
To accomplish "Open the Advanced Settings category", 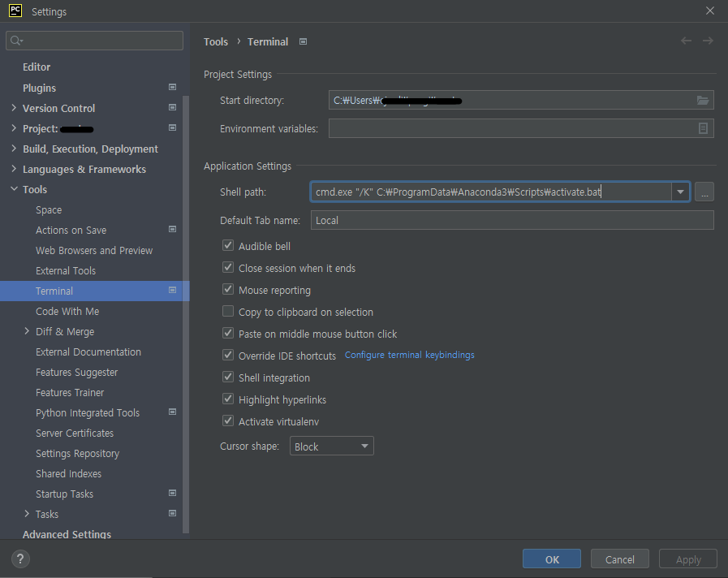I will click(67, 534).
